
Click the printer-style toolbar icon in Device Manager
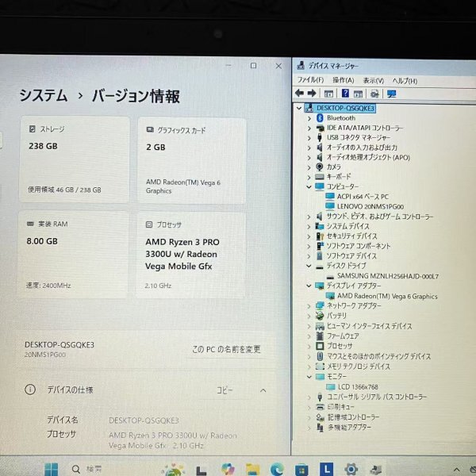(x=374, y=94)
